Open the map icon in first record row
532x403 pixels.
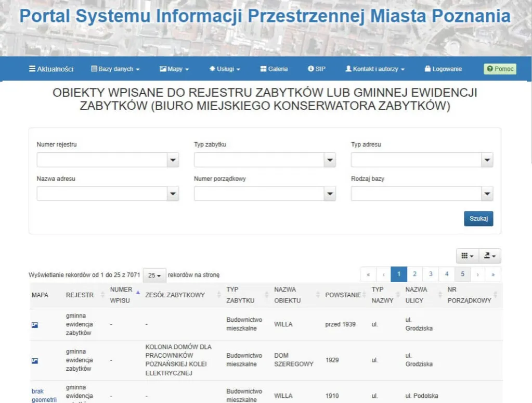click(x=34, y=324)
